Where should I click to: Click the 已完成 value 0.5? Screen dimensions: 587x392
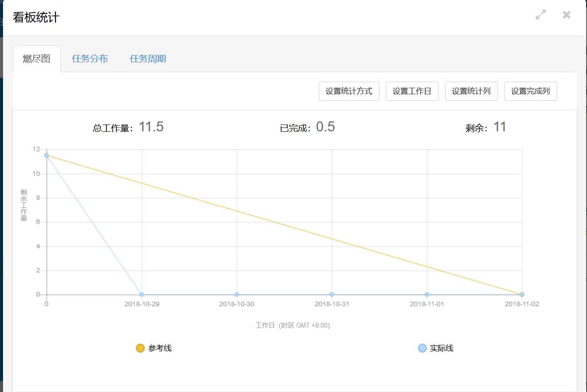click(x=325, y=127)
